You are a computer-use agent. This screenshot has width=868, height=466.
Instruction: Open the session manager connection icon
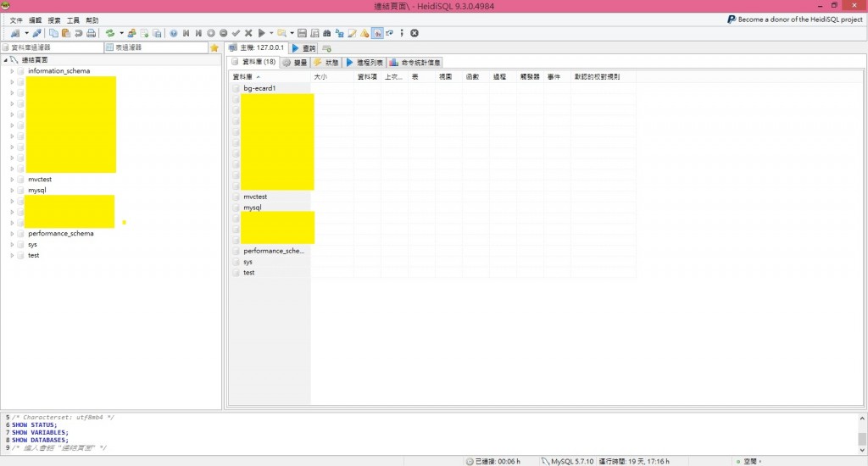15,33
